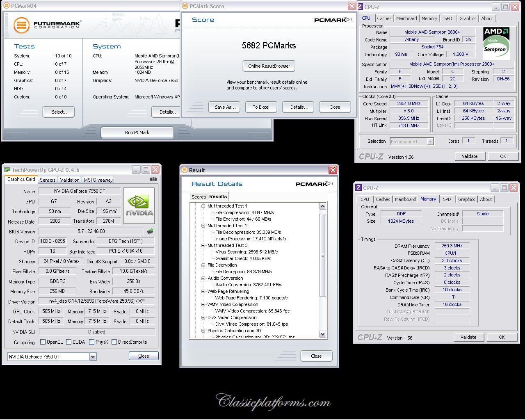Enable the DirectCompute checkbox in GPU-Z

coord(114,342)
